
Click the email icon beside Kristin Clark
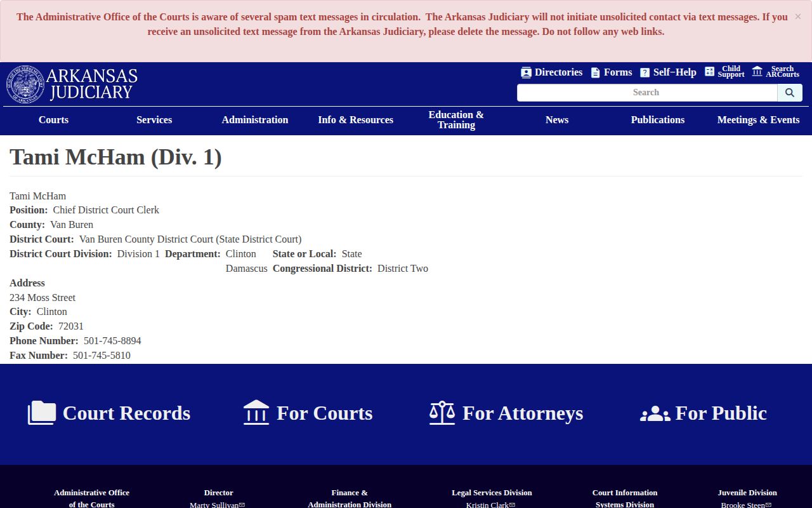pyautogui.click(x=512, y=505)
